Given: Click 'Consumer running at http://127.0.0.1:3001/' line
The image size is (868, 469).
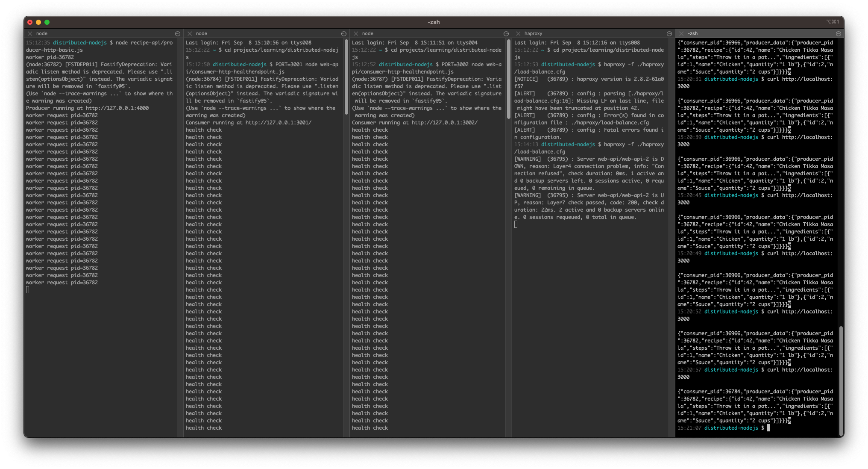Looking at the screenshot, I should click(249, 122).
